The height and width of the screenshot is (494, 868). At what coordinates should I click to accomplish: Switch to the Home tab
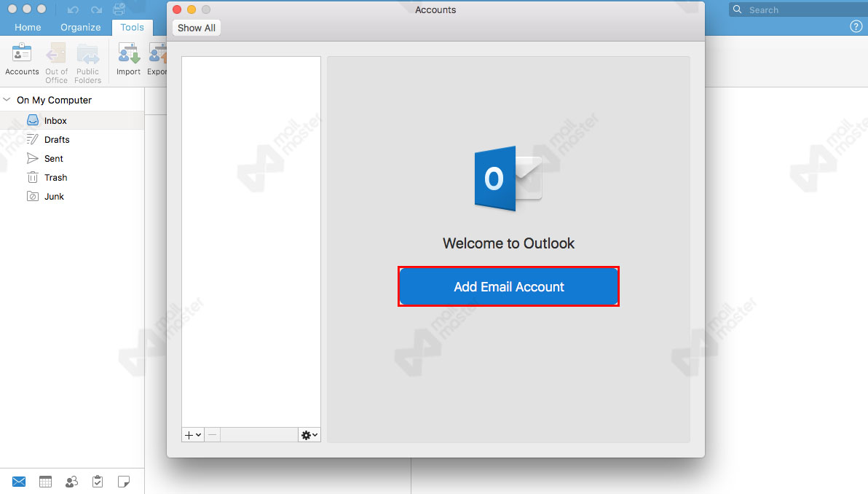[28, 27]
